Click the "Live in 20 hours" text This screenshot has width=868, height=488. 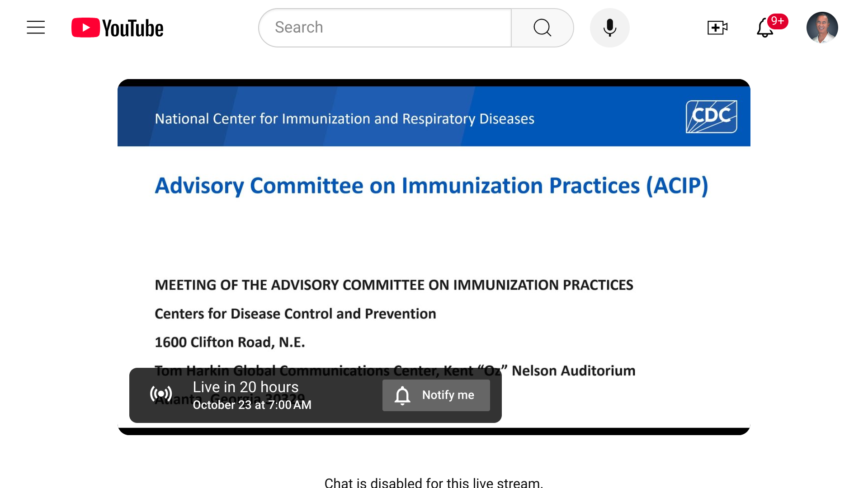tap(245, 387)
